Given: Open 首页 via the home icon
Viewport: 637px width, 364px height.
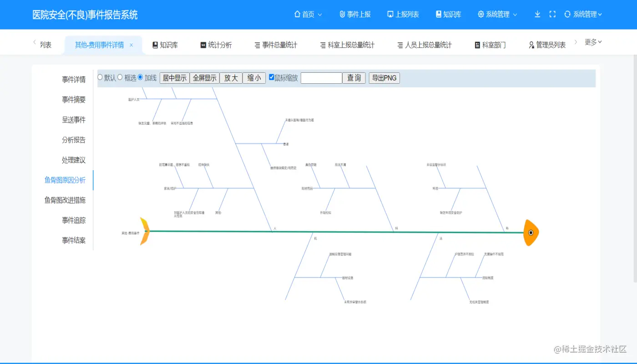Looking at the screenshot, I should click(x=296, y=14).
